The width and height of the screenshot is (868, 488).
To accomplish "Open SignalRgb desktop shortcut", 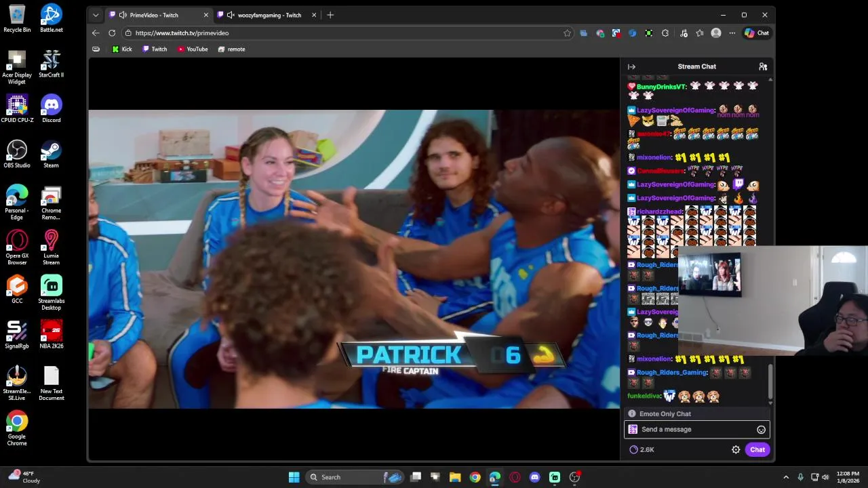I will point(17,335).
